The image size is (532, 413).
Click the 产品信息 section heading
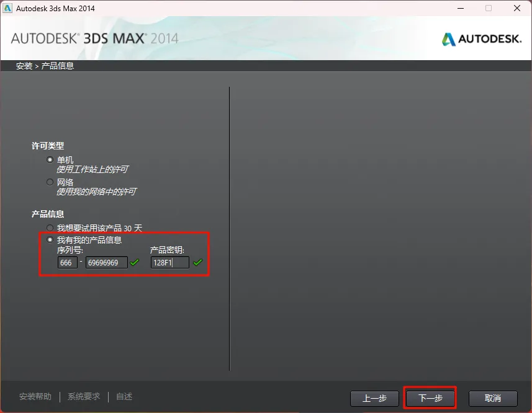pos(48,214)
